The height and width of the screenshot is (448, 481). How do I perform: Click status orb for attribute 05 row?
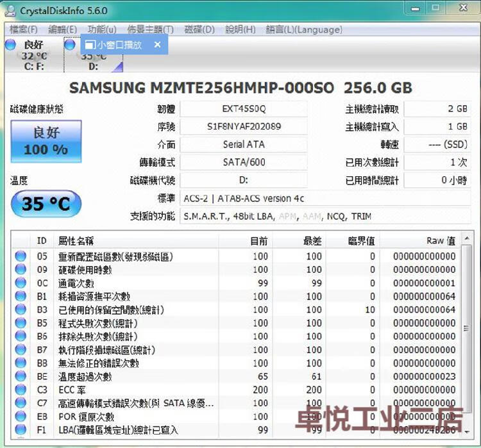pos(21,256)
